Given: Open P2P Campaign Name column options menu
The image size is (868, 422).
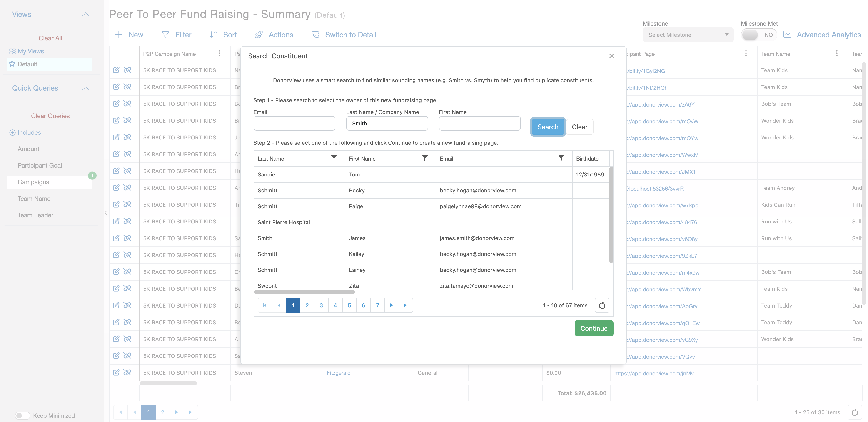Looking at the screenshot, I should (x=219, y=54).
